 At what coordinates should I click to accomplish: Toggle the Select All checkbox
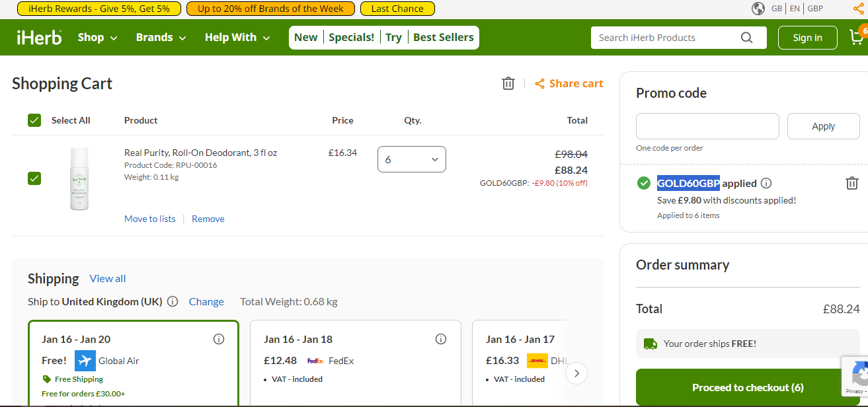34,120
